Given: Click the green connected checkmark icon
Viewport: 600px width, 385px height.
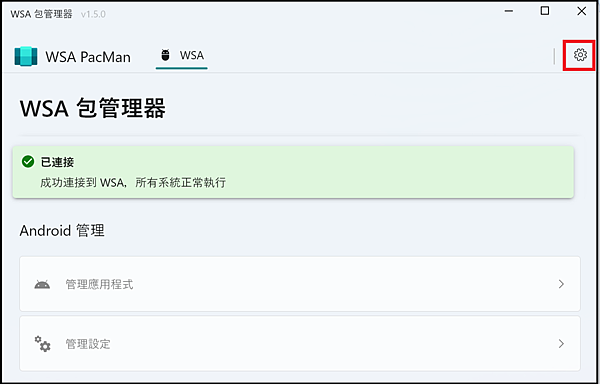Looking at the screenshot, I should [28, 162].
